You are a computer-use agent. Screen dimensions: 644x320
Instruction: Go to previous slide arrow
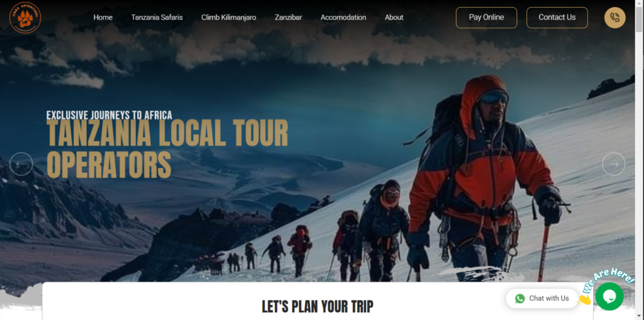coord(21,164)
